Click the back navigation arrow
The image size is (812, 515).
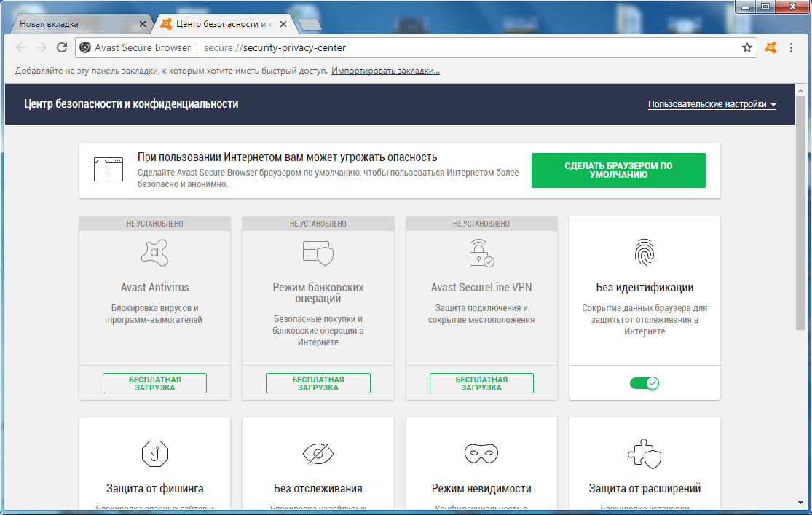tap(20, 47)
